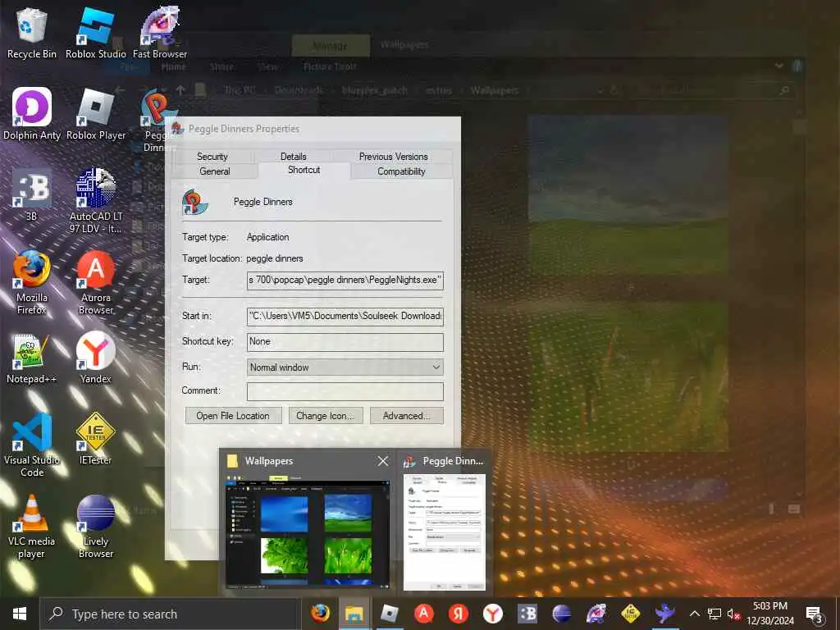Click the taskbar search box

(171, 614)
